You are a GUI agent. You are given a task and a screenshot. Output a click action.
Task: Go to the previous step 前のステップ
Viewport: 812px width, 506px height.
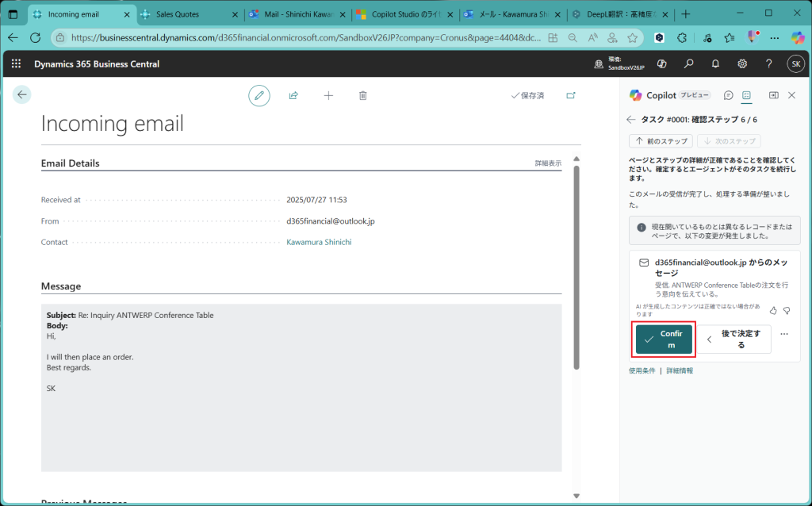point(661,141)
